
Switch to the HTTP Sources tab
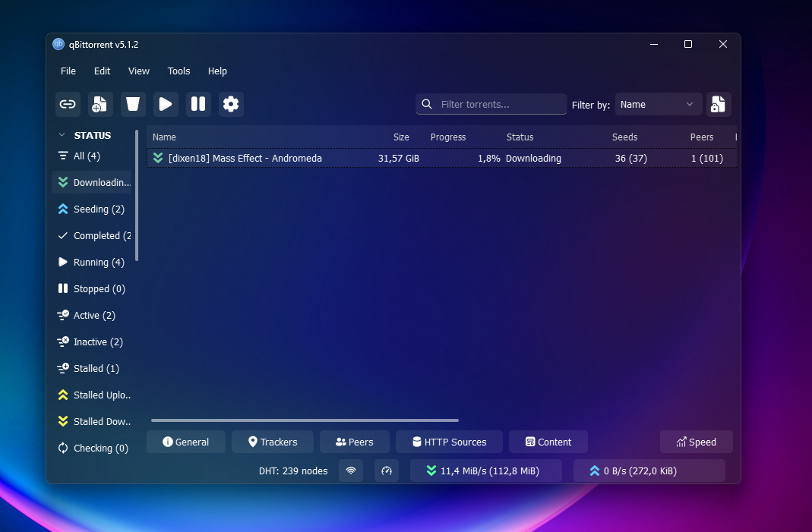(449, 442)
